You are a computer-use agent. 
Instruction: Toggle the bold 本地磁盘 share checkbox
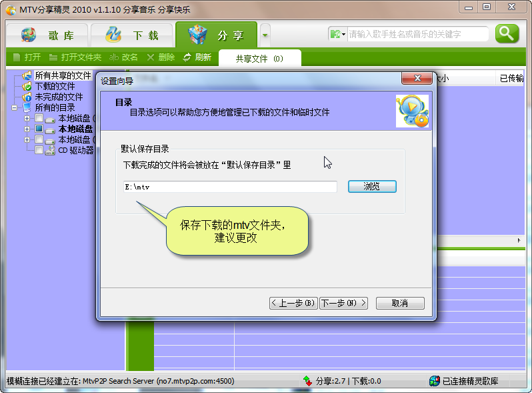39,129
